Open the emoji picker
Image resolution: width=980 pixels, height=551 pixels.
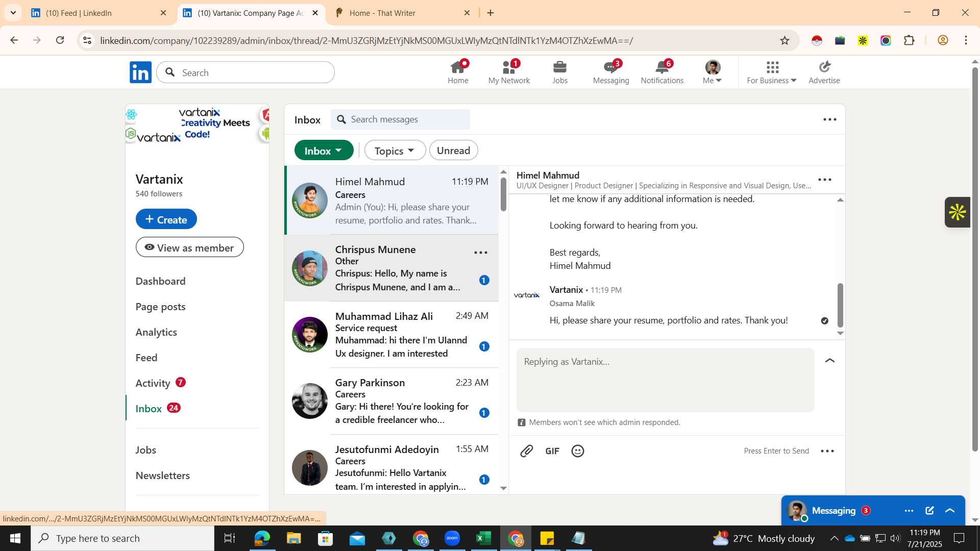[x=578, y=451]
